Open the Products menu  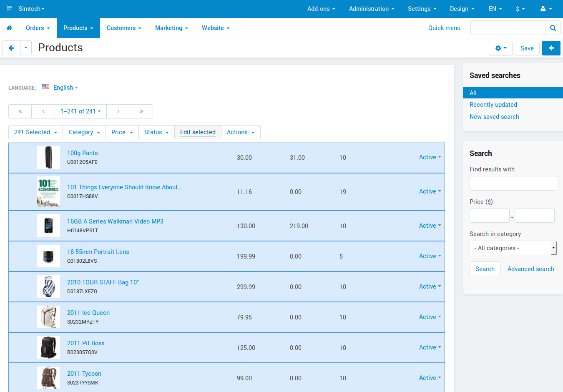(78, 28)
